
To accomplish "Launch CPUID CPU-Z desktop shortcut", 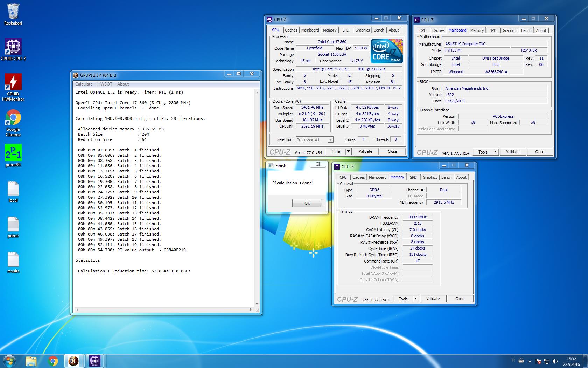I will click(13, 49).
